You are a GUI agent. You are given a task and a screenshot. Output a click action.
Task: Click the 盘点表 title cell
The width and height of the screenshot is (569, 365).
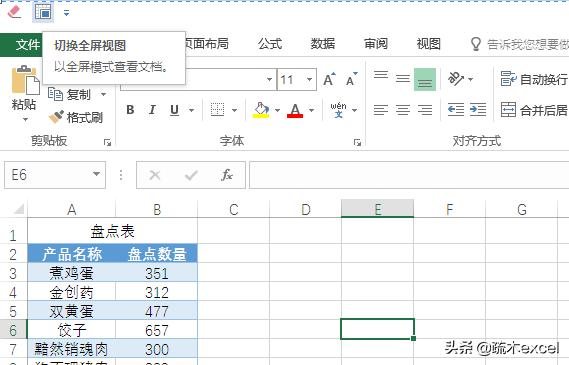click(x=112, y=231)
